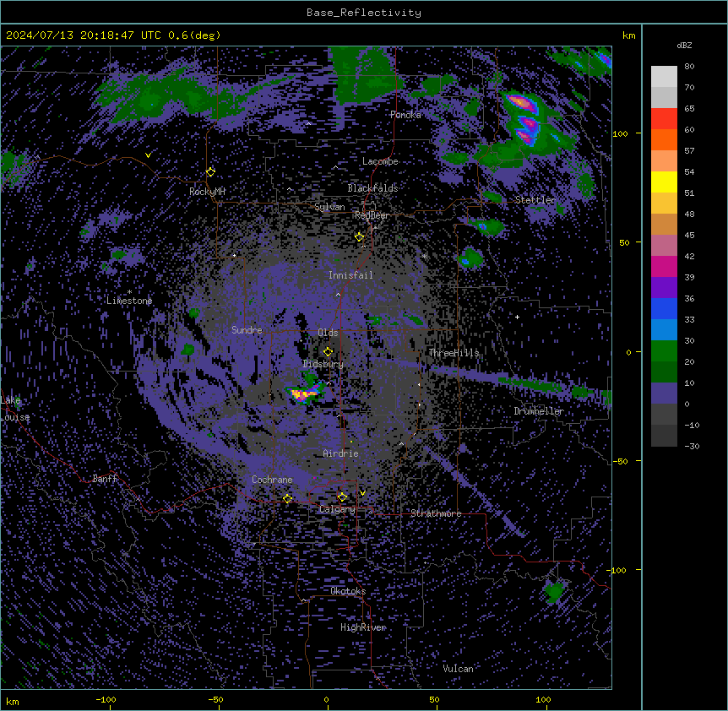Click the Base_Reflectivity title

pyautogui.click(x=364, y=13)
